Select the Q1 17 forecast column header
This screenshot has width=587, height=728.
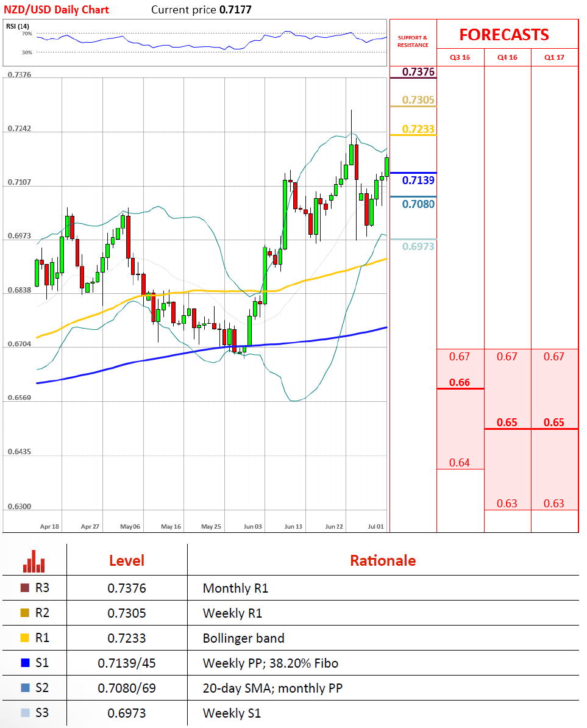coord(554,57)
